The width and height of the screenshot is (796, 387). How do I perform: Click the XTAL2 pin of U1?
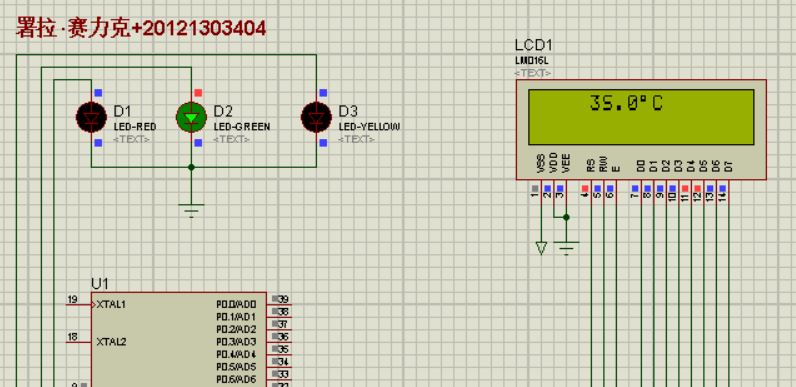pos(111,342)
